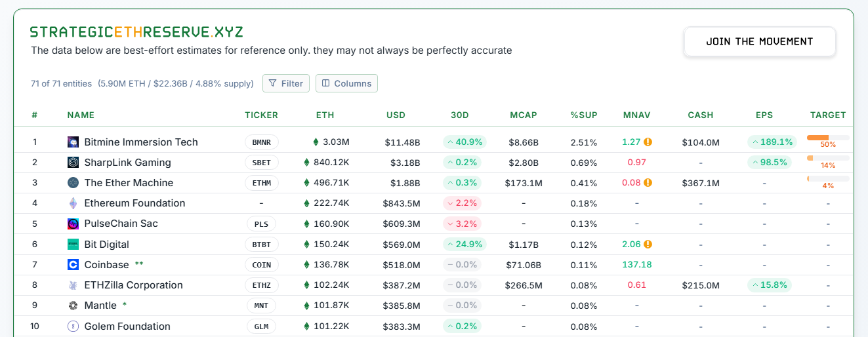Click the Golem Foundation logo icon

[x=73, y=327]
